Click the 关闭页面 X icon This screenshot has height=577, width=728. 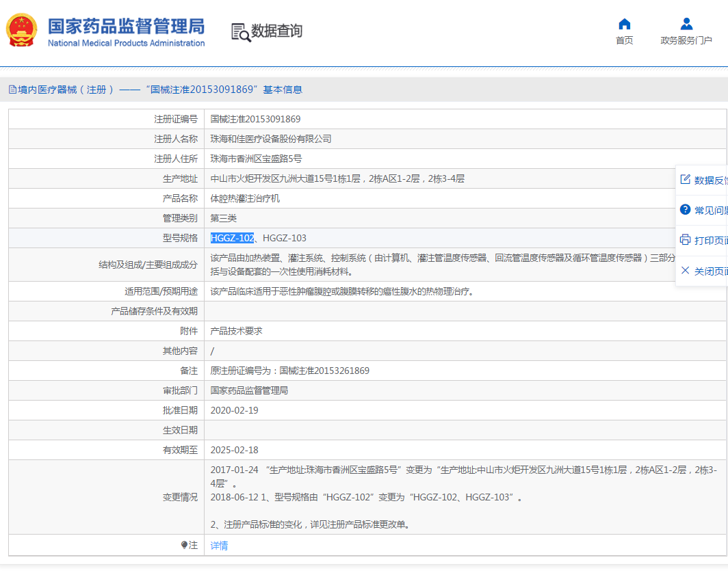point(686,271)
